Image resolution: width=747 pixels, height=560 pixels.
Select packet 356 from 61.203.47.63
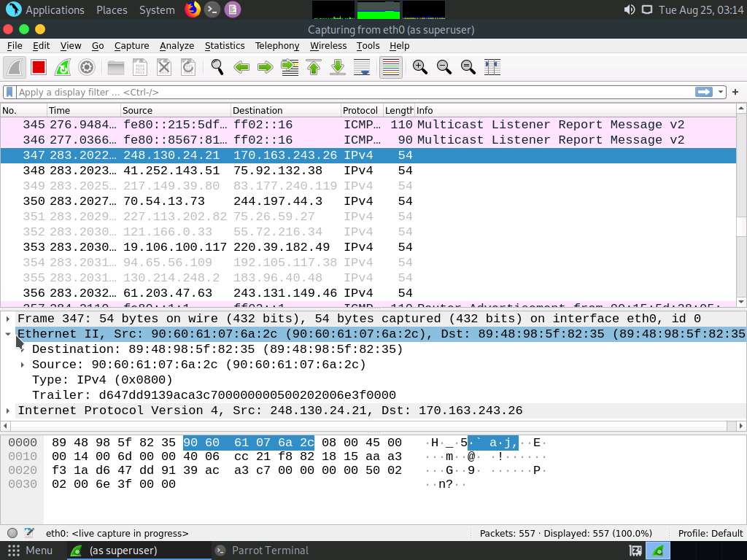click(x=368, y=293)
